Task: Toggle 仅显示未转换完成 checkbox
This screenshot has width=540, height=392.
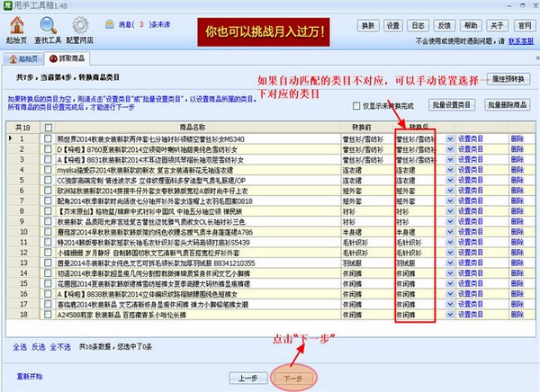Action: 357,105
